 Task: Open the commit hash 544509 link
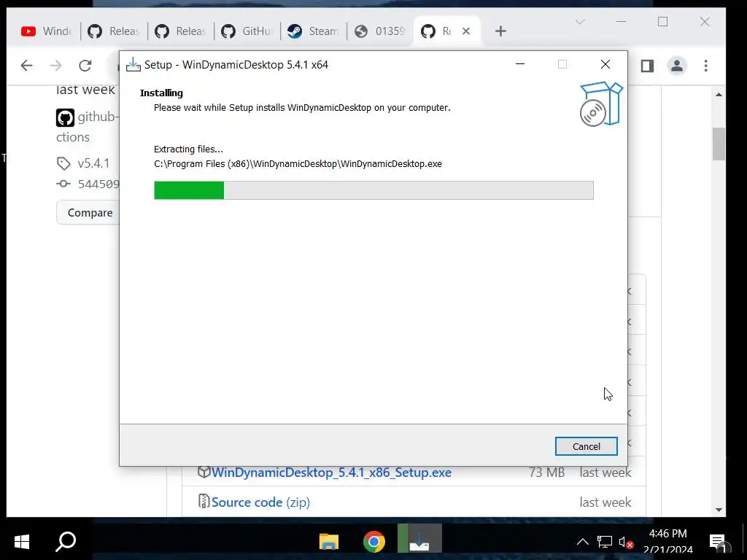(x=98, y=184)
